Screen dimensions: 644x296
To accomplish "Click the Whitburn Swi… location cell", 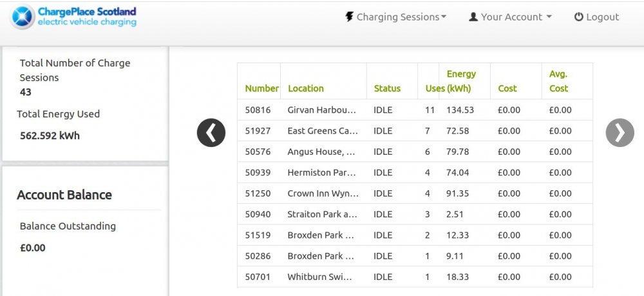I will 320,277.
